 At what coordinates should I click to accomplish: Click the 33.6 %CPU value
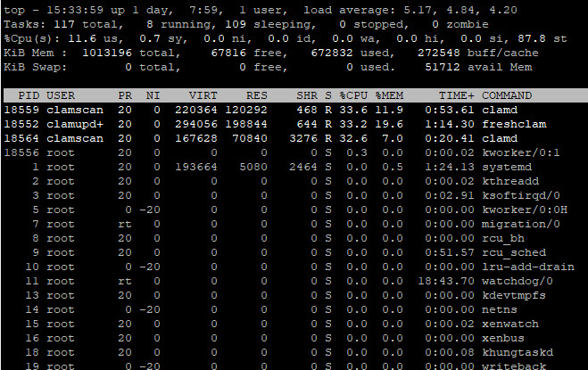click(353, 110)
